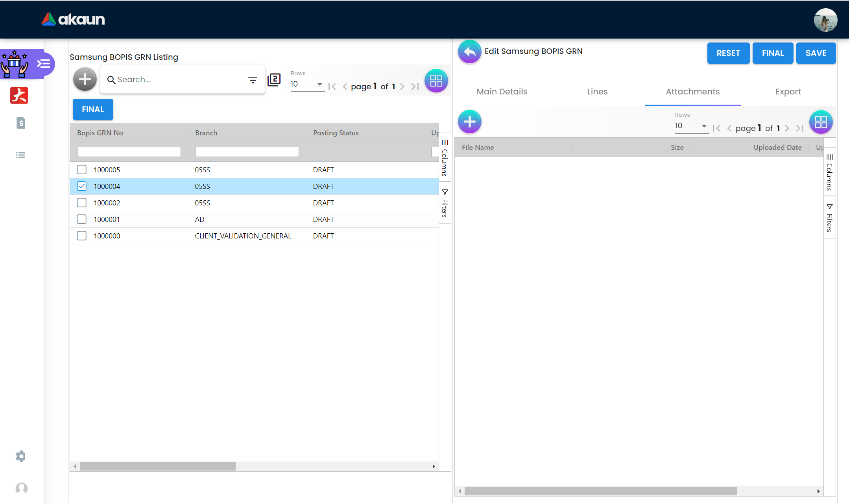Switch to the Lines tab
This screenshot has width=849, height=504.
[x=597, y=92]
